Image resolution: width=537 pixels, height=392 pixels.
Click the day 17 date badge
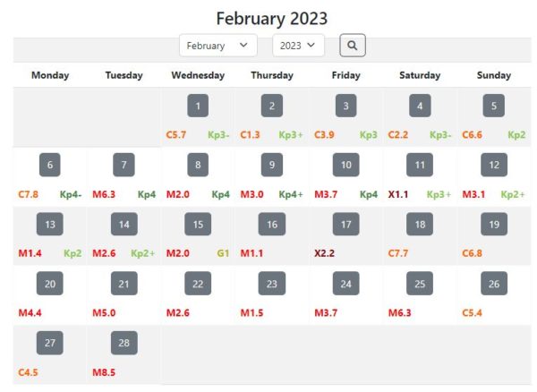pyautogui.click(x=345, y=225)
